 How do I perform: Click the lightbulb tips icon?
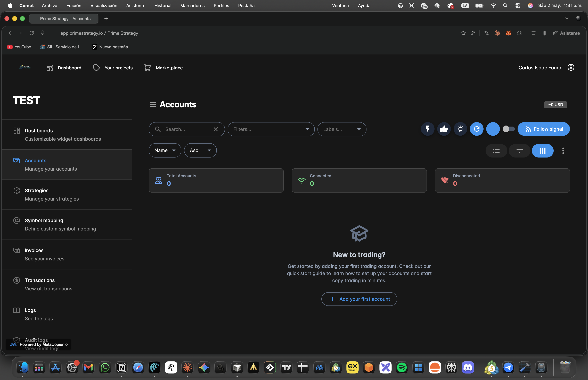(460, 129)
